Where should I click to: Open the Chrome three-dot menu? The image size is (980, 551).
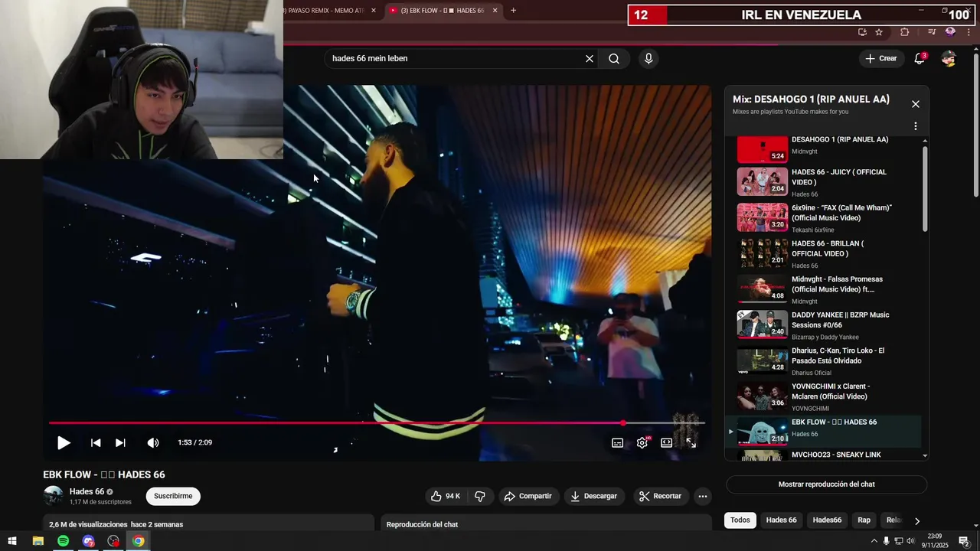pos(969,32)
